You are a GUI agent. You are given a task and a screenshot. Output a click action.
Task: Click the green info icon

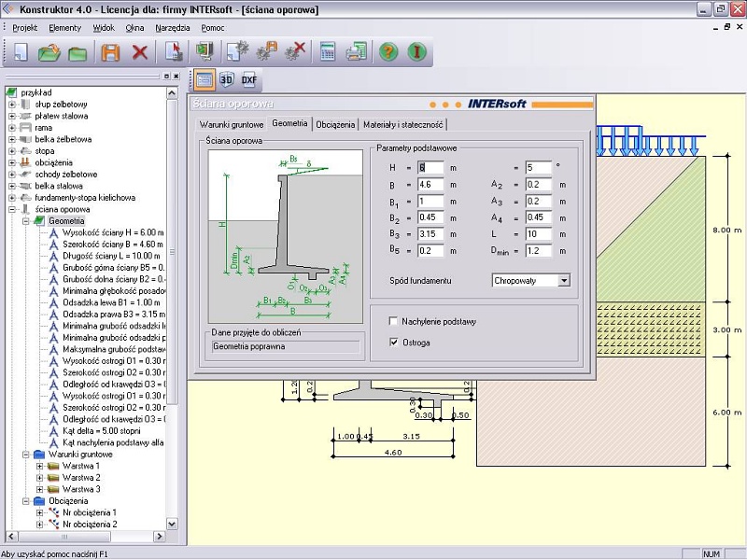tap(416, 51)
